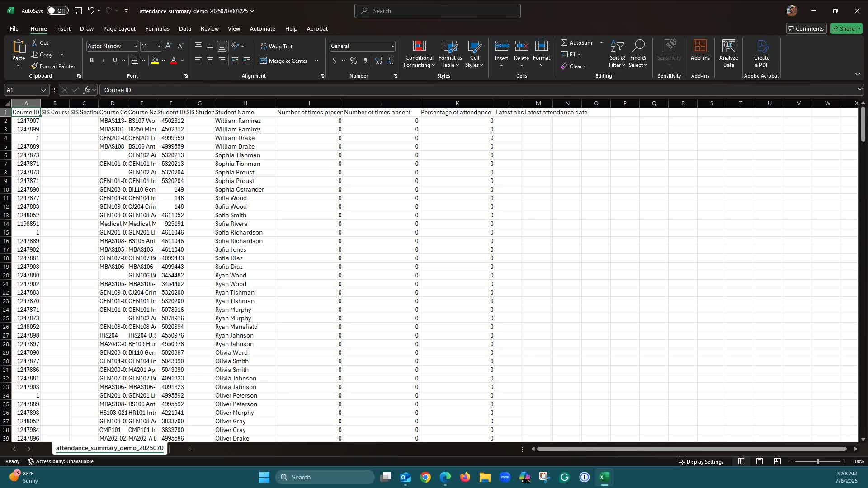Open the Insert ribbon tab
Image resolution: width=868 pixels, height=488 pixels.
click(x=63, y=28)
